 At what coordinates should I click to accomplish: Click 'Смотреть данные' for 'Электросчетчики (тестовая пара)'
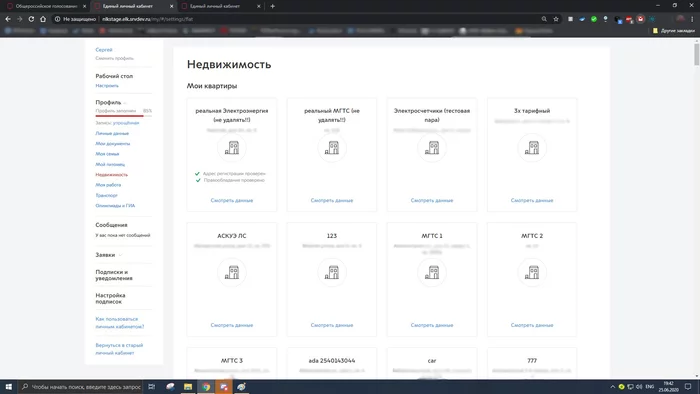[432, 200]
